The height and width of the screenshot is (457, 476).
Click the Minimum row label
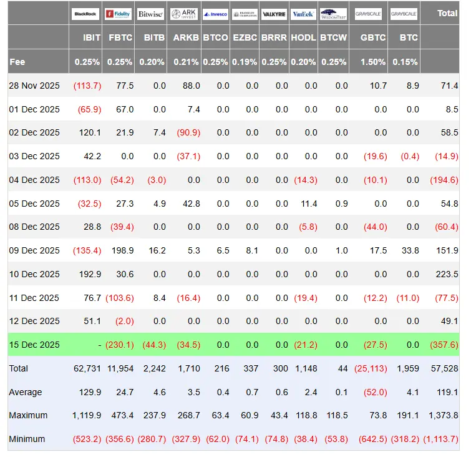27,439
